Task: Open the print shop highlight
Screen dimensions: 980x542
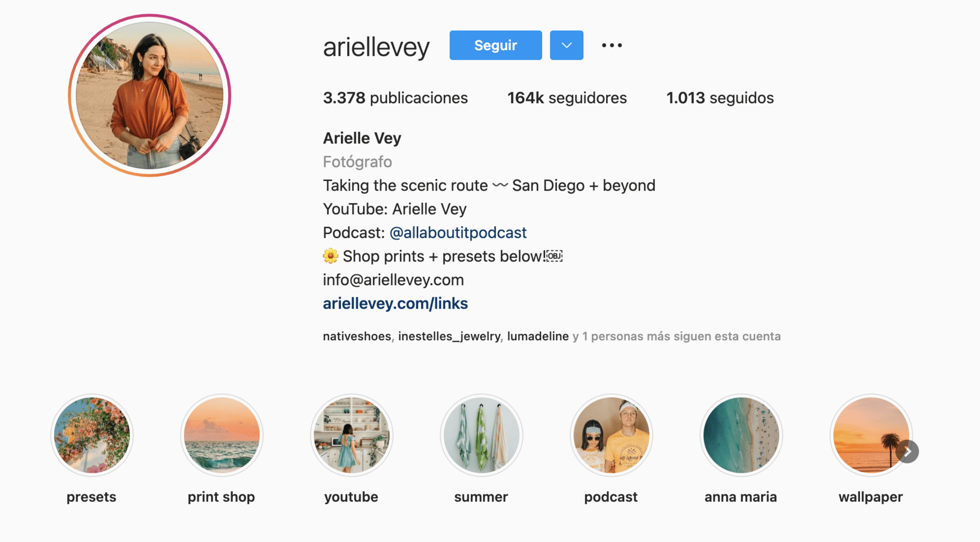Action: [221, 435]
